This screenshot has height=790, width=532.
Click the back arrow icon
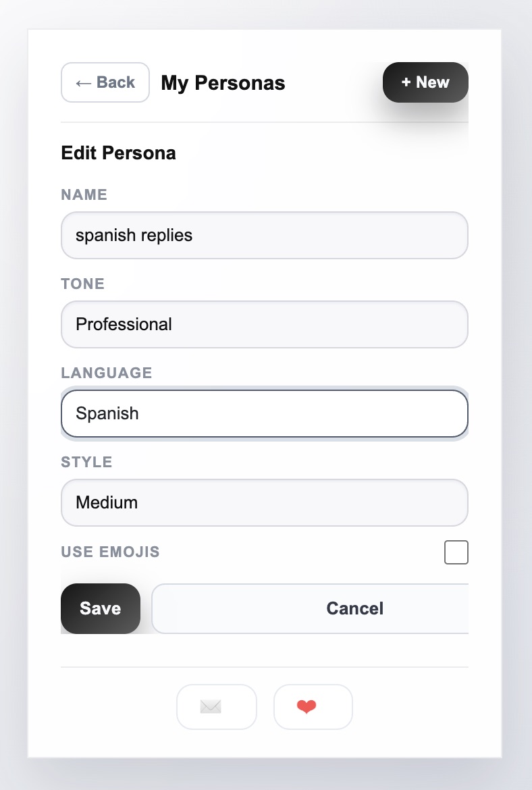pyautogui.click(x=82, y=82)
